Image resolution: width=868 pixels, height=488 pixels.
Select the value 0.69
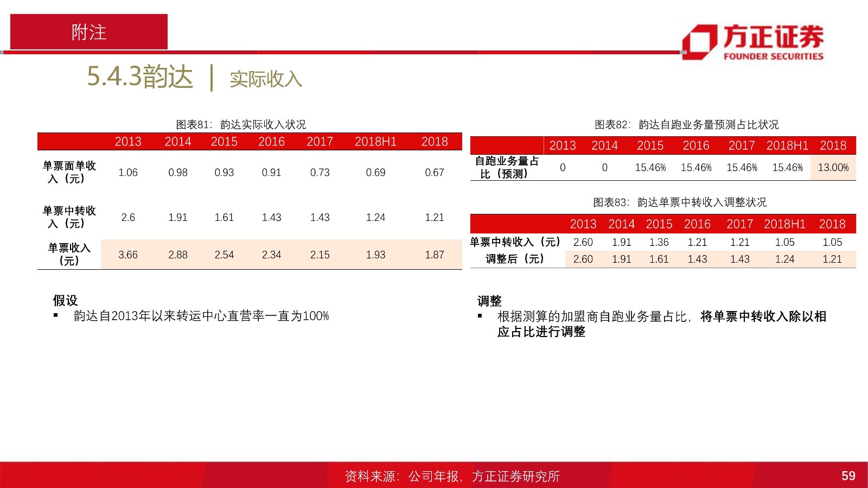375,173
